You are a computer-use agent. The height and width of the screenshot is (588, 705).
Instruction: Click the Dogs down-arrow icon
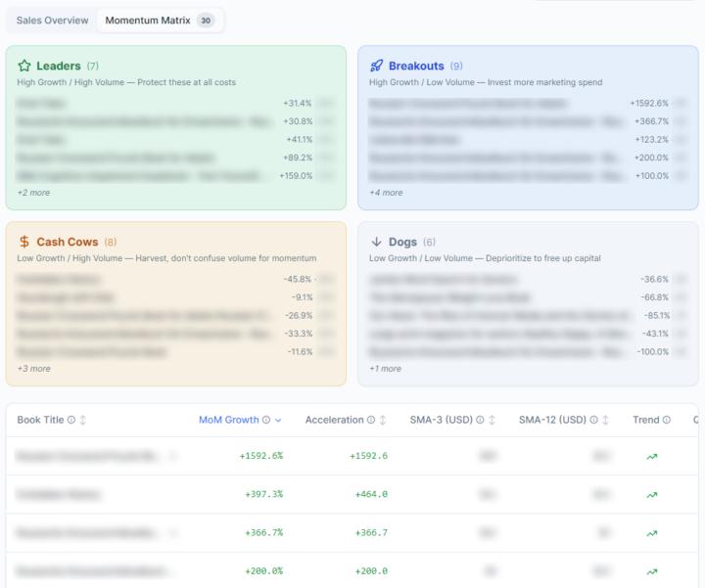[x=376, y=242]
